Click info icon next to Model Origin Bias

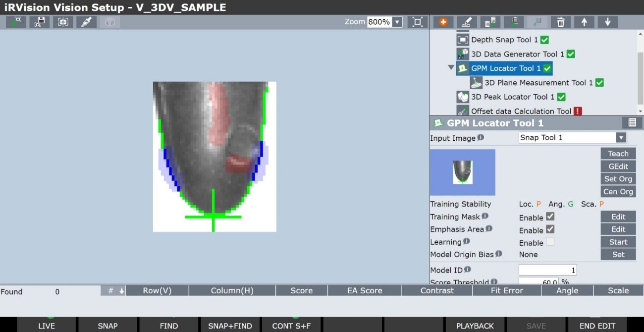pos(499,254)
